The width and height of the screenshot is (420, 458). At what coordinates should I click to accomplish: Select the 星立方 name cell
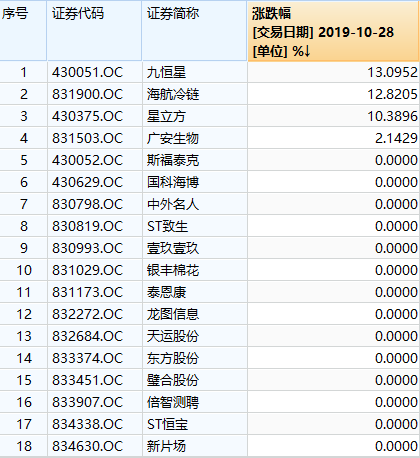195,116
